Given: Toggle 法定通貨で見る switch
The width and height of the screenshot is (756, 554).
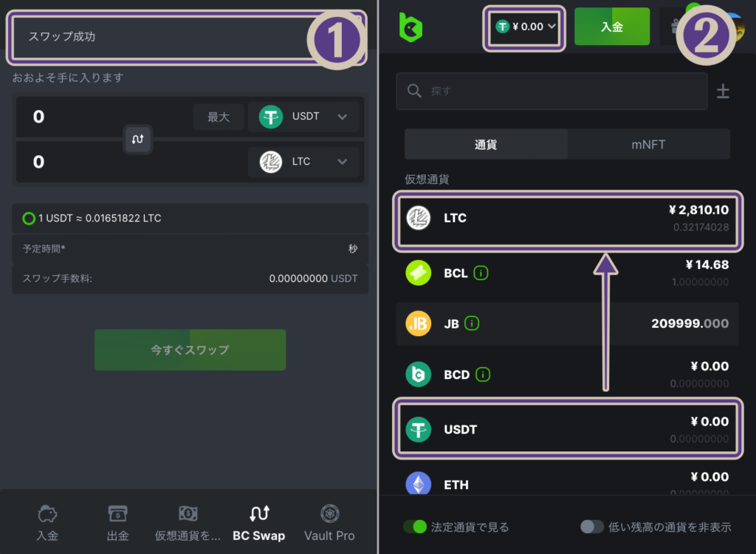Looking at the screenshot, I should (x=415, y=527).
